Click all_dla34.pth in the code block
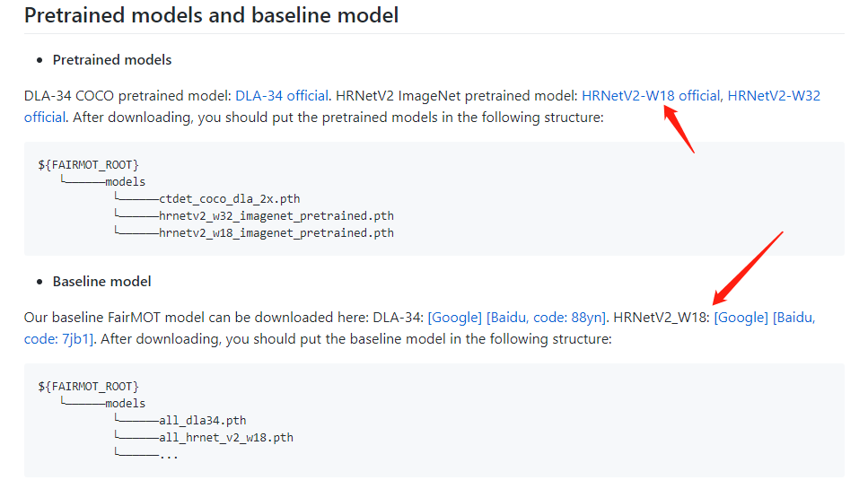Image resolution: width=868 pixels, height=489 pixels. pyautogui.click(x=202, y=421)
